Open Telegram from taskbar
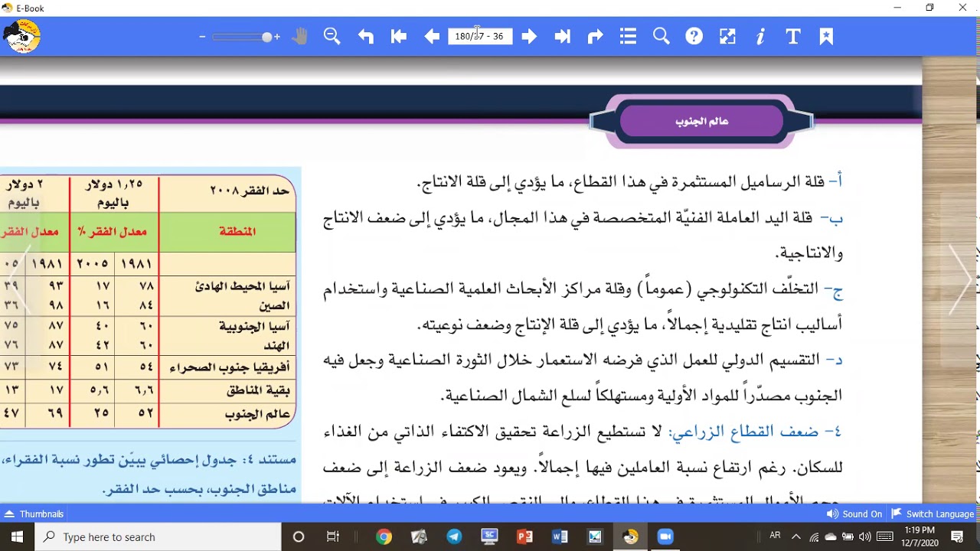 (455, 536)
